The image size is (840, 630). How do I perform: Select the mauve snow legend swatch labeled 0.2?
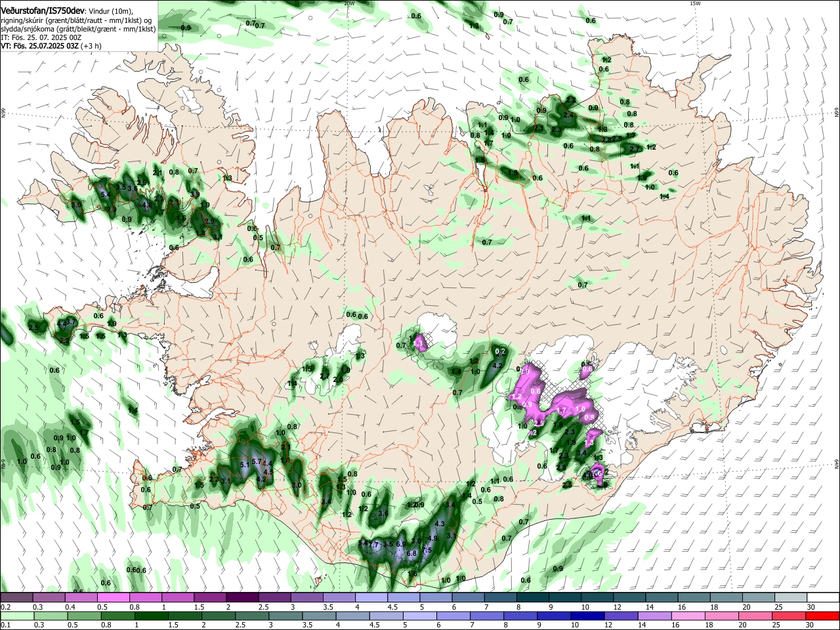coord(16,597)
